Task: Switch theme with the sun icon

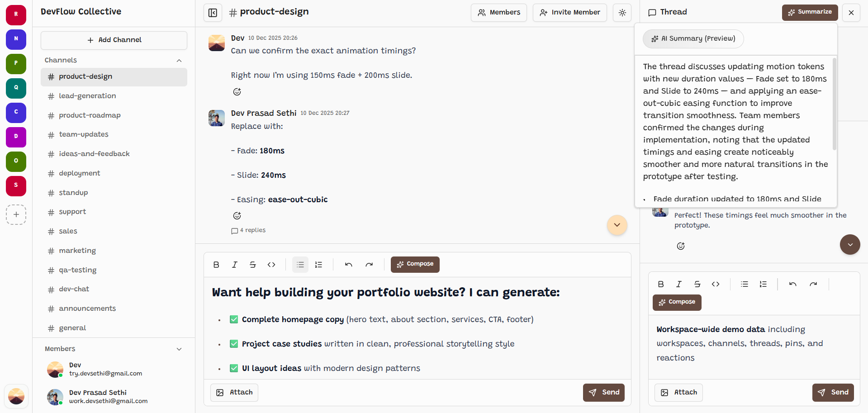Action: pos(622,13)
